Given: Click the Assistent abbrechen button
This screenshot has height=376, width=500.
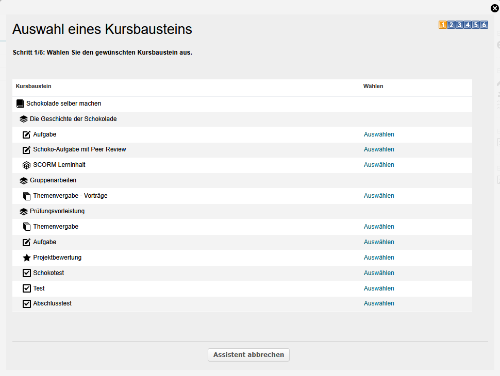Looking at the screenshot, I should pyautogui.click(x=249, y=355).
